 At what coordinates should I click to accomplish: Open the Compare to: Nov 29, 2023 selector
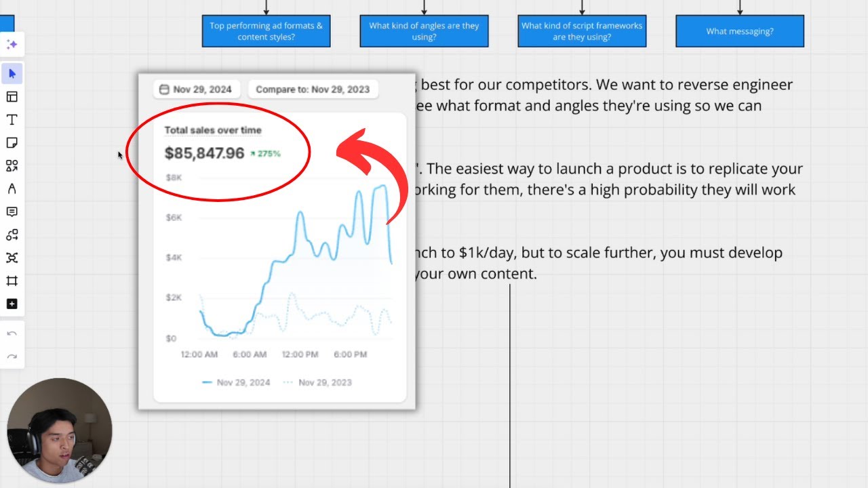pyautogui.click(x=313, y=89)
